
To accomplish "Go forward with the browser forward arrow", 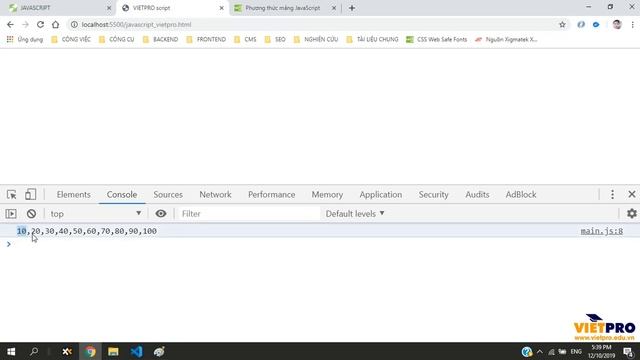I will pyautogui.click(x=25, y=24).
